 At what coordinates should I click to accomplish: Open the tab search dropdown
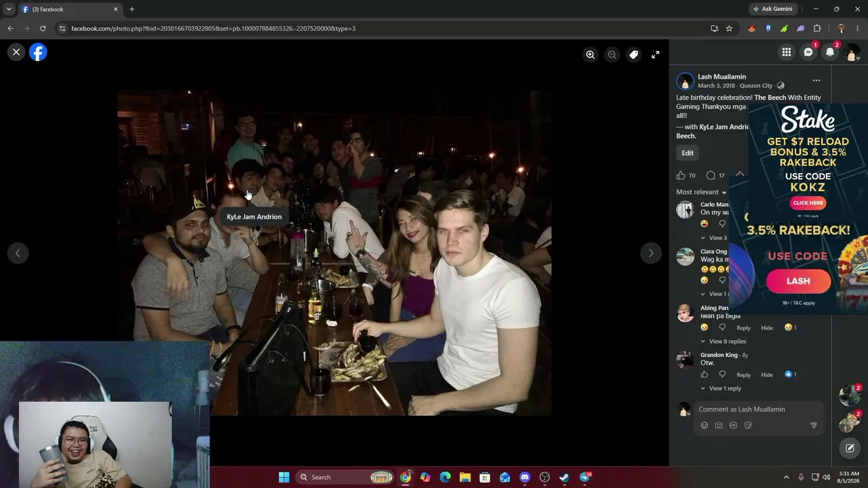point(9,9)
